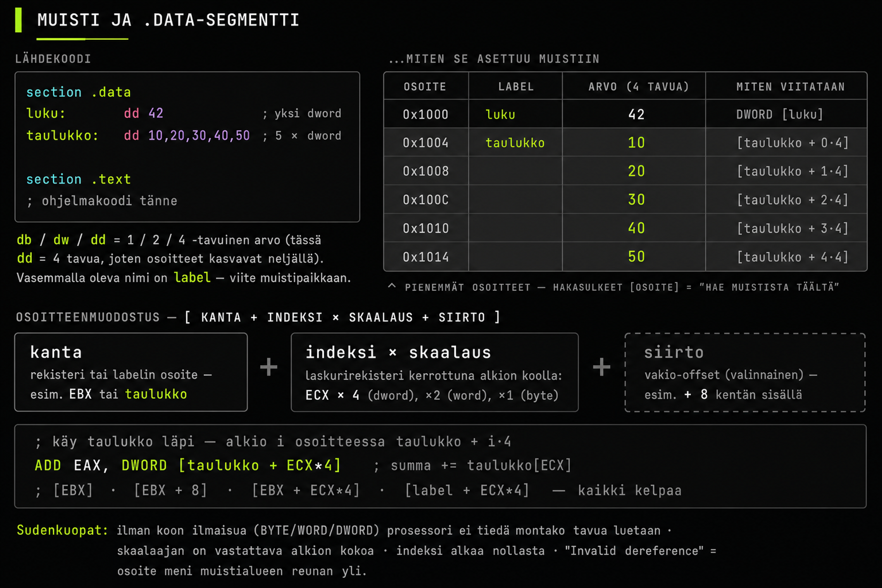Screen dimensions: 882x588
Task: Click the '; käy taulukko läpi' comment line
Action: (273, 442)
